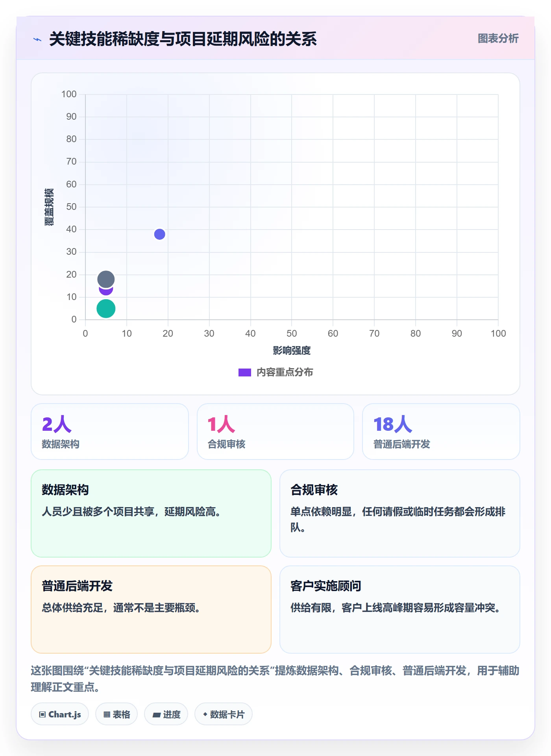Select the teal bubble in the chart
The height and width of the screenshot is (756, 551).
[106, 308]
